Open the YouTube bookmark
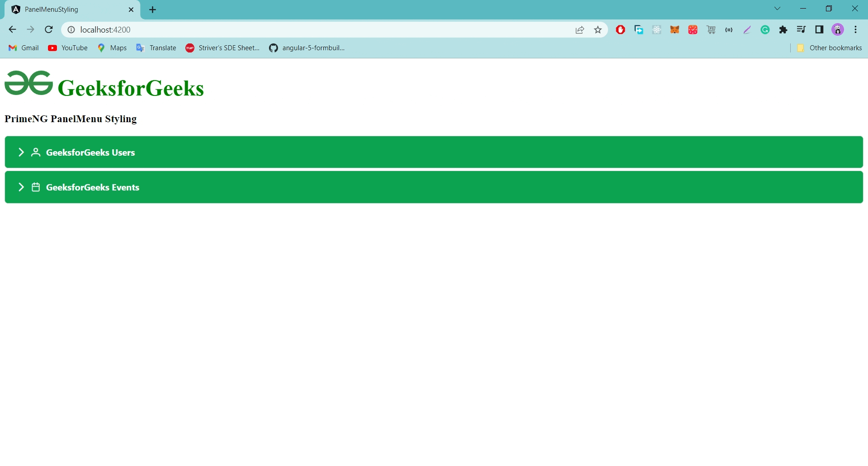 coord(67,48)
